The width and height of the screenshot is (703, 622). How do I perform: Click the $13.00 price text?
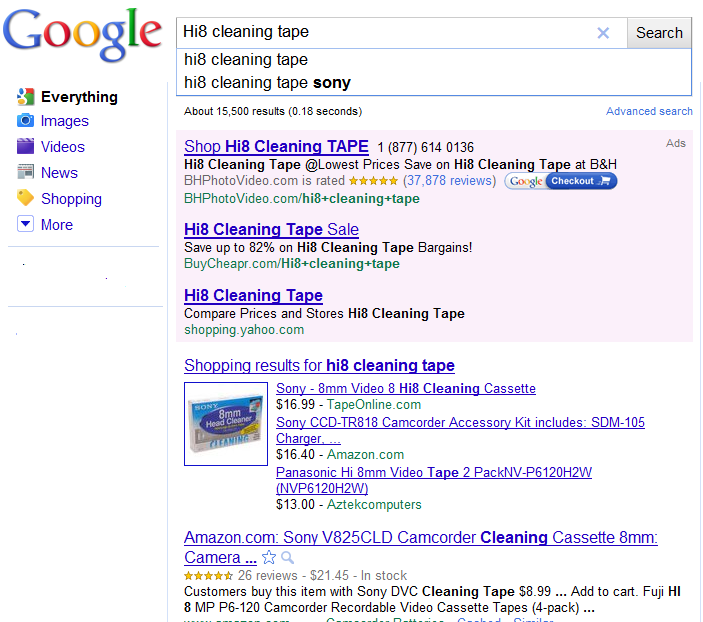click(295, 505)
